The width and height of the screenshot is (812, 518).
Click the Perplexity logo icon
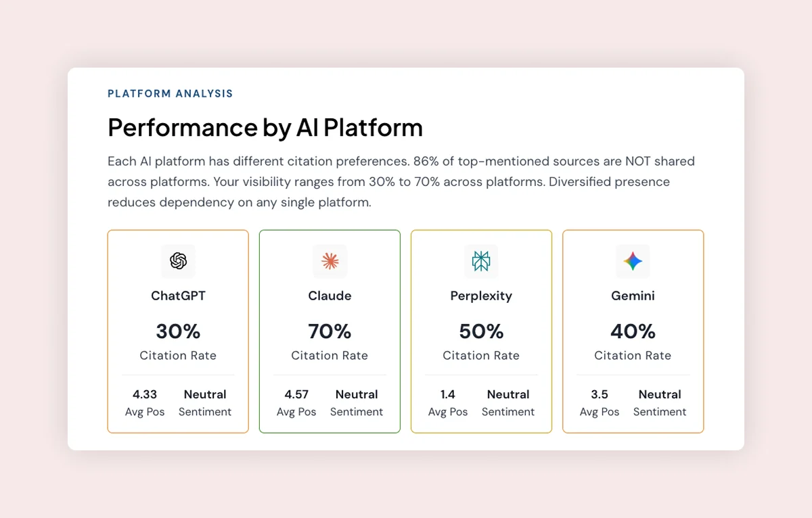tap(481, 262)
